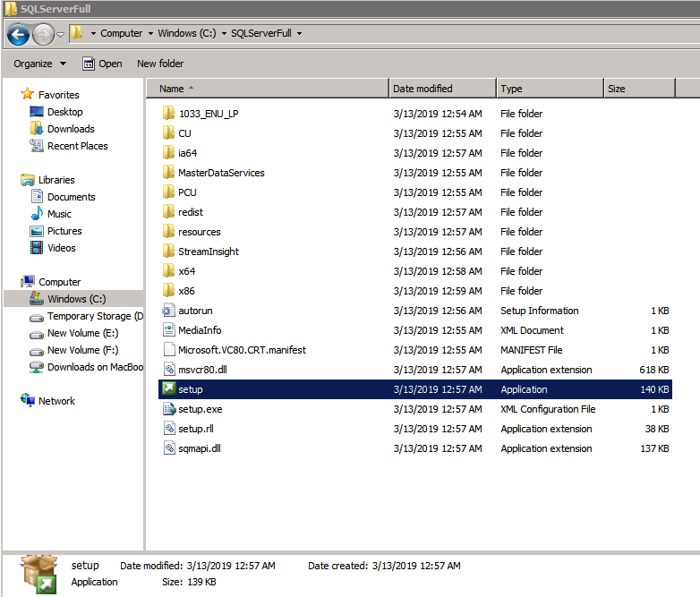The width and height of the screenshot is (700, 597).
Task: Click Computer in the address breadcrumb
Action: pyautogui.click(x=122, y=33)
